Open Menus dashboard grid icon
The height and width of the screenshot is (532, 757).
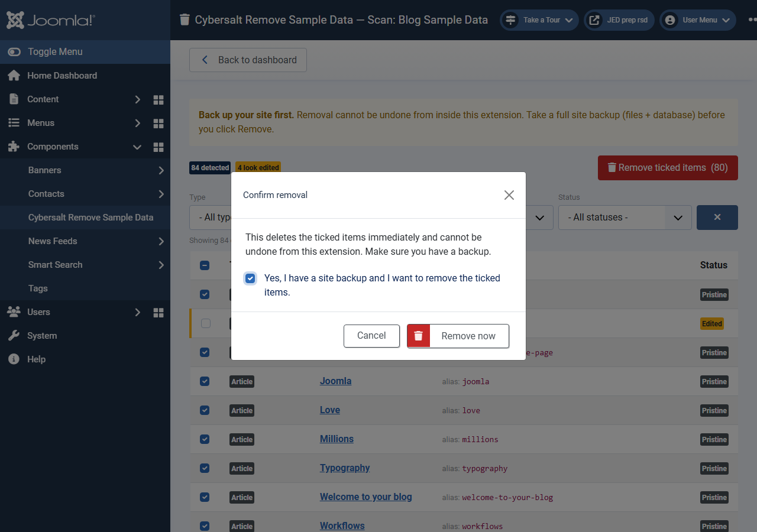click(158, 123)
